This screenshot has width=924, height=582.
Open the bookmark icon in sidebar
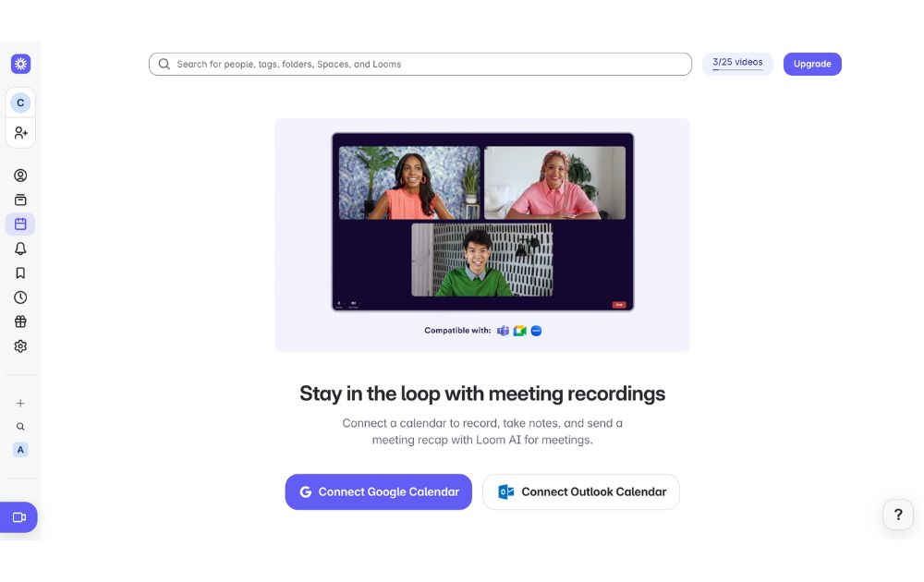(x=20, y=273)
